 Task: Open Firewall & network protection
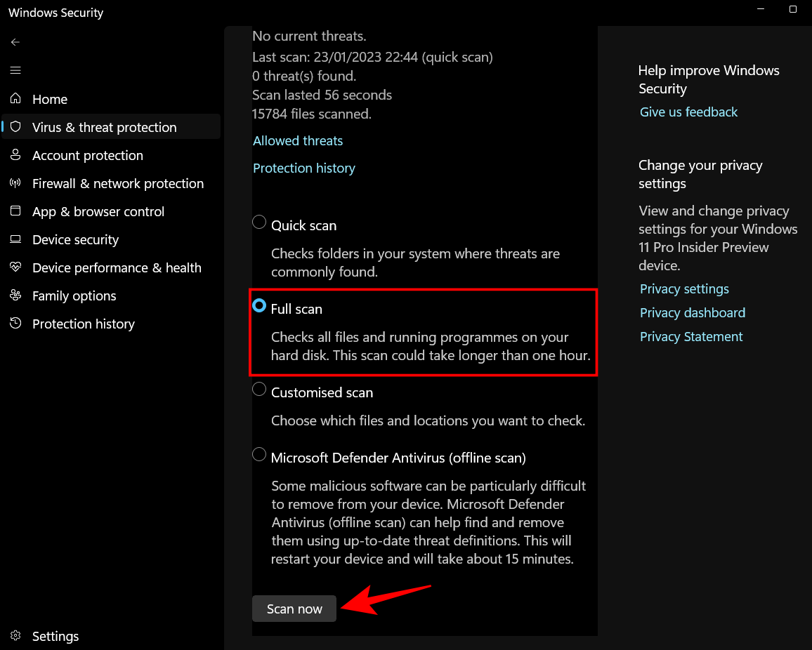point(118,183)
